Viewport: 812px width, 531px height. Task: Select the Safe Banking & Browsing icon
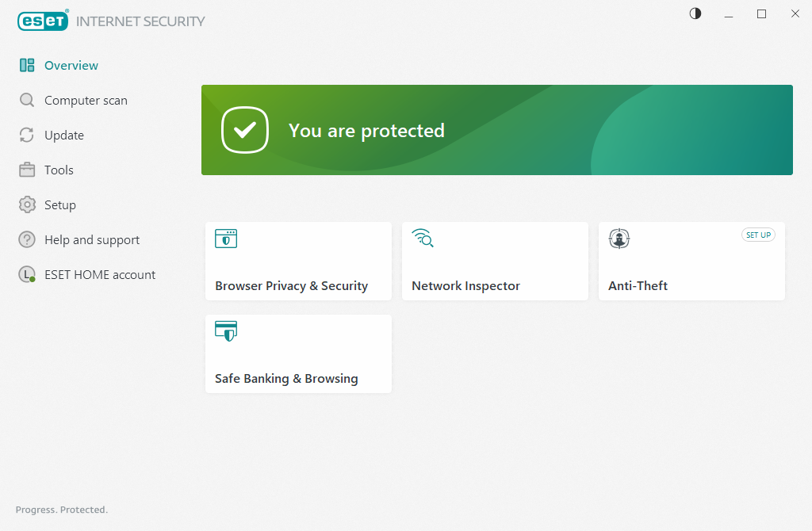coord(225,331)
